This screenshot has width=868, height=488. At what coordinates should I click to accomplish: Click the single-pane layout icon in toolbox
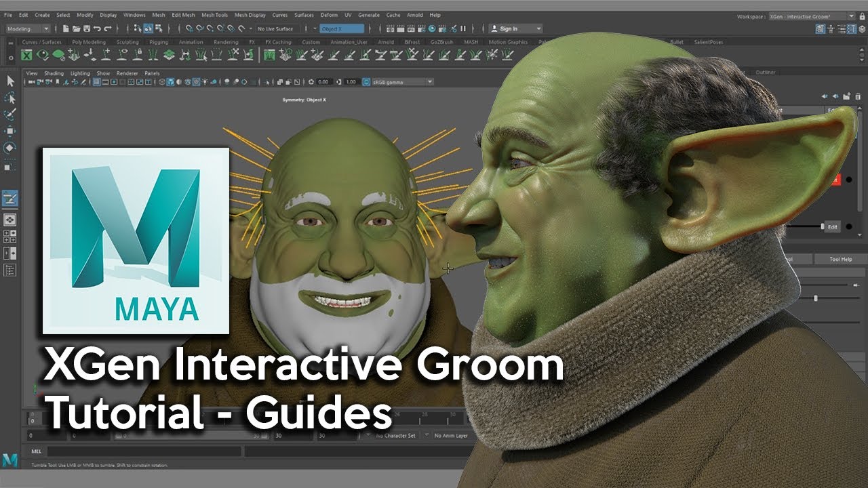[10, 220]
